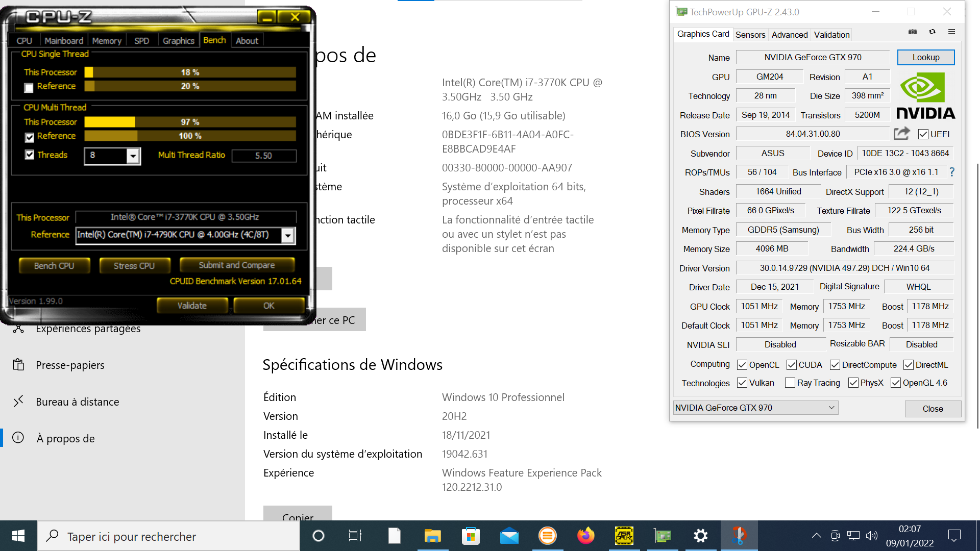The height and width of the screenshot is (551, 980).
Task: Open the Threads count dropdown
Action: tap(133, 156)
